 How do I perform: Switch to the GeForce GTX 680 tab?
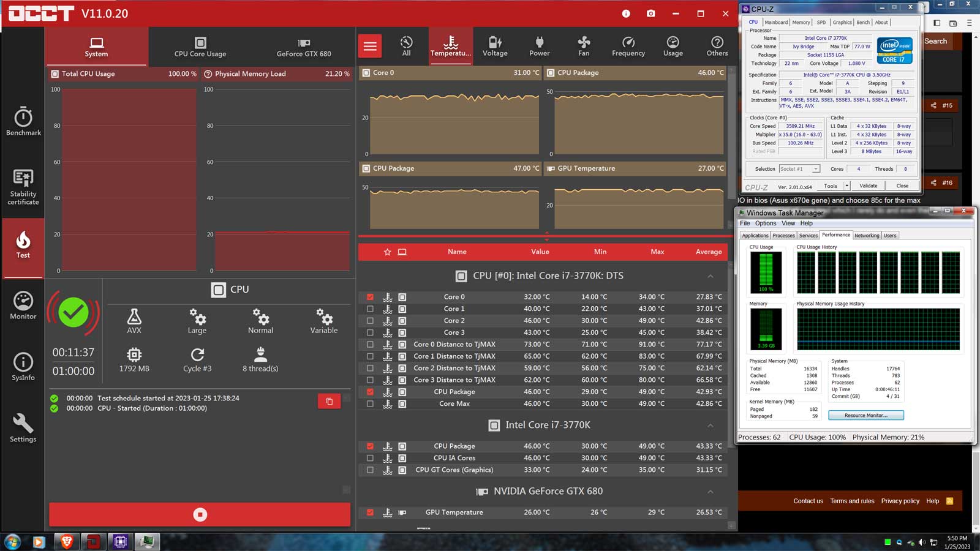[304, 47]
